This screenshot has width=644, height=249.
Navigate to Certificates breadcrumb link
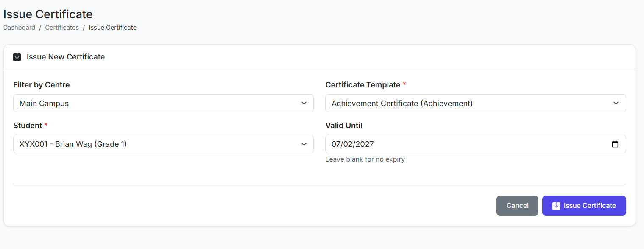pyautogui.click(x=62, y=28)
